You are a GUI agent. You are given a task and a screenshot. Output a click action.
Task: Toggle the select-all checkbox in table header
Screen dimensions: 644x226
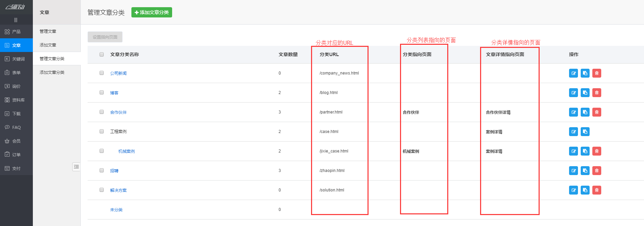[102, 54]
